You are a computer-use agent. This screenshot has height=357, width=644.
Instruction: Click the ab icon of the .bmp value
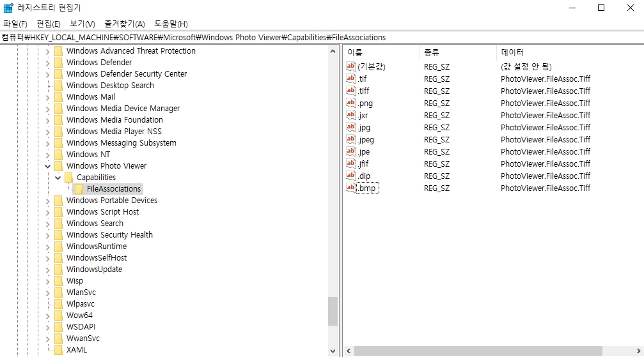(350, 188)
